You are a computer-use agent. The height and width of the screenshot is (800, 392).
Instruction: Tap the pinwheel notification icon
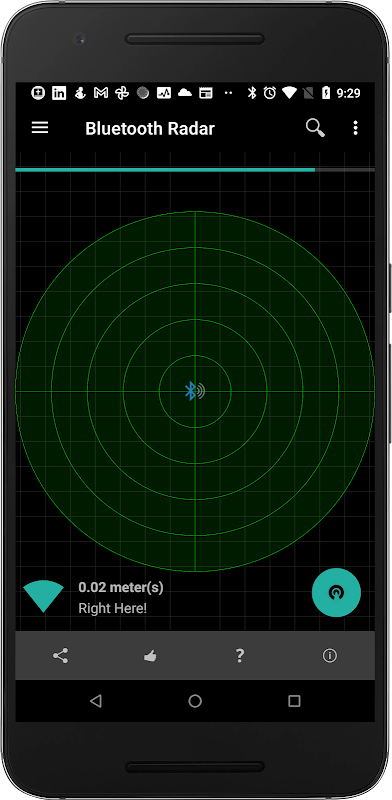[x=122, y=93]
